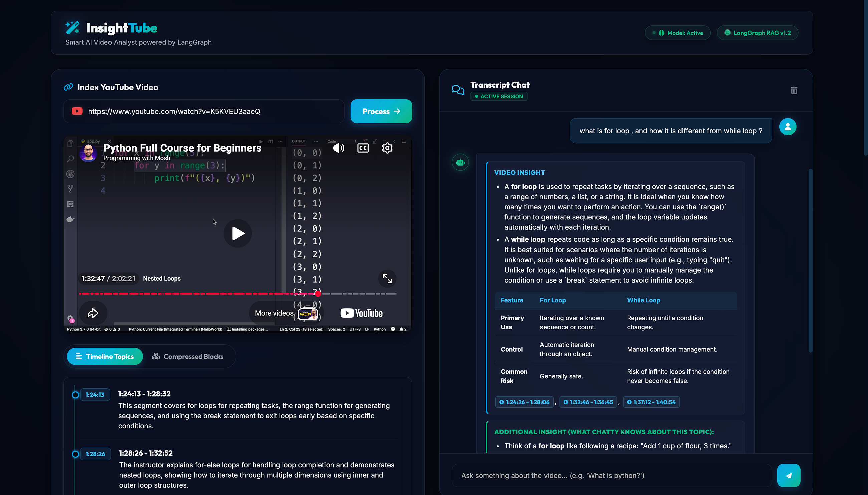
Task: Click the Nested Loops chapter label
Action: point(162,279)
